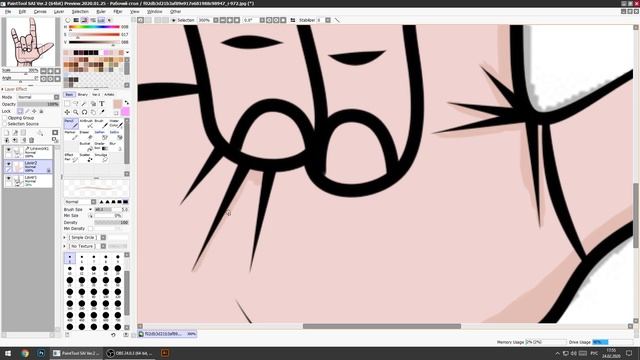The image size is (640, 360).
Task: Hide the Layer2 layer
Action: [x=9, y=164]
